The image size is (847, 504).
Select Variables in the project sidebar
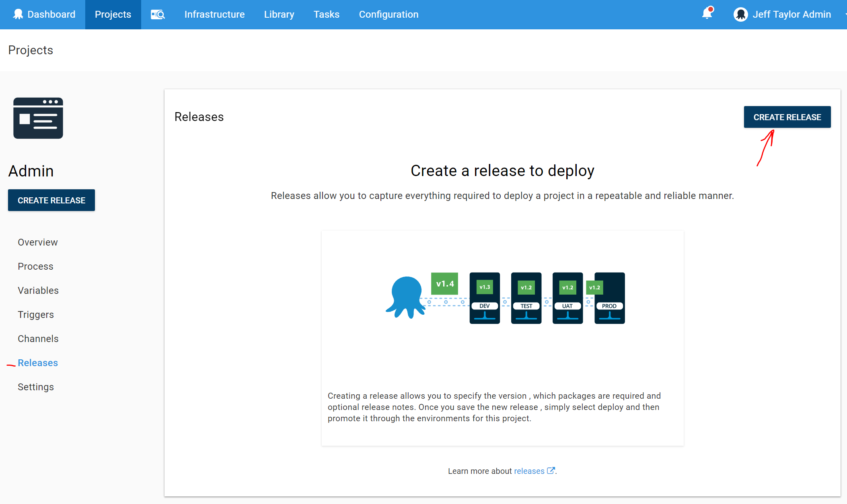38,291
